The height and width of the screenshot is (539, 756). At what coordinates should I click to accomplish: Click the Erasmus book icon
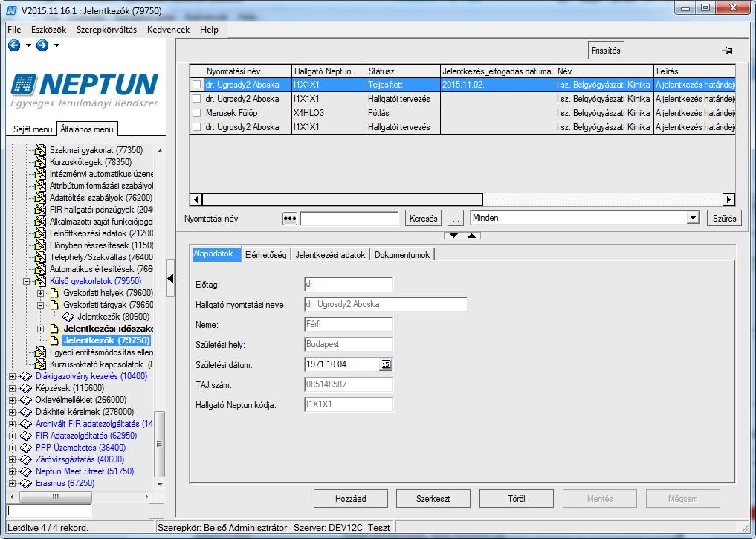[x=25, y=483]
